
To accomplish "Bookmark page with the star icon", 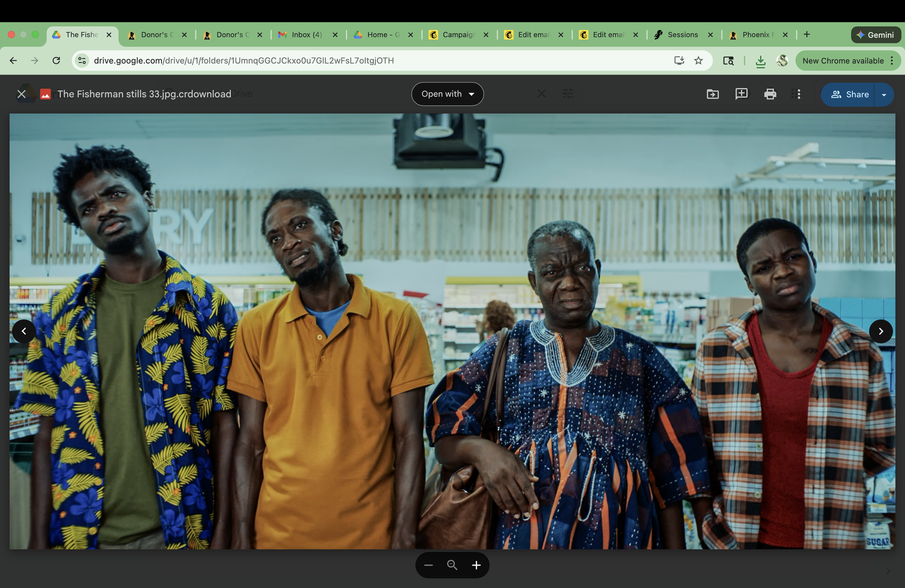I will (x=698, y=60).
